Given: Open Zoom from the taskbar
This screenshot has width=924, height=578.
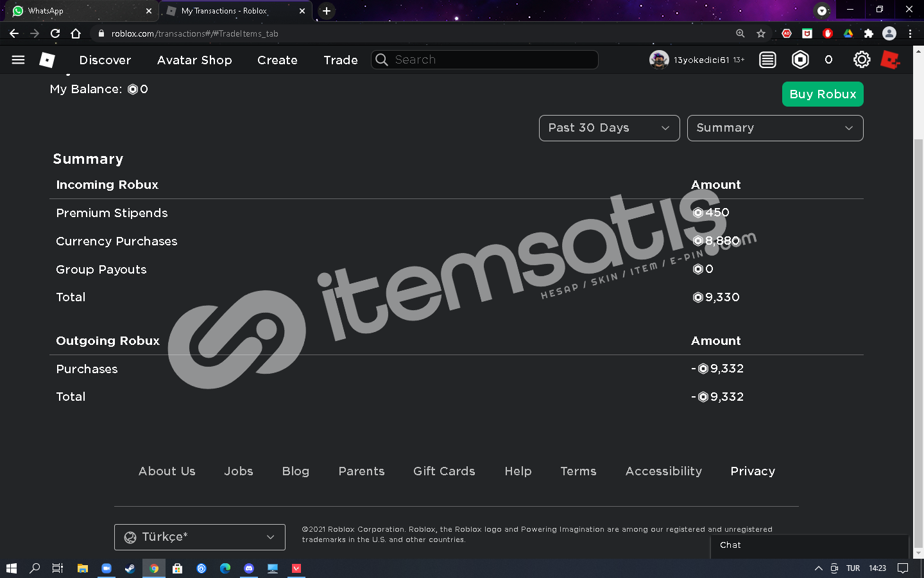Looking at the screenshot, I should click(x=106, y=568).
